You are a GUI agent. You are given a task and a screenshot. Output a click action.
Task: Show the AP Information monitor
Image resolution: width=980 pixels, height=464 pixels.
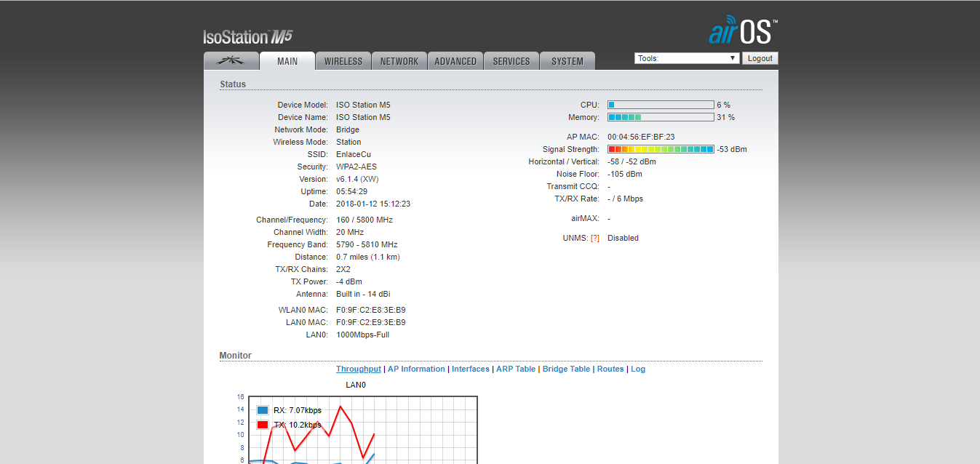pos(416,369)
